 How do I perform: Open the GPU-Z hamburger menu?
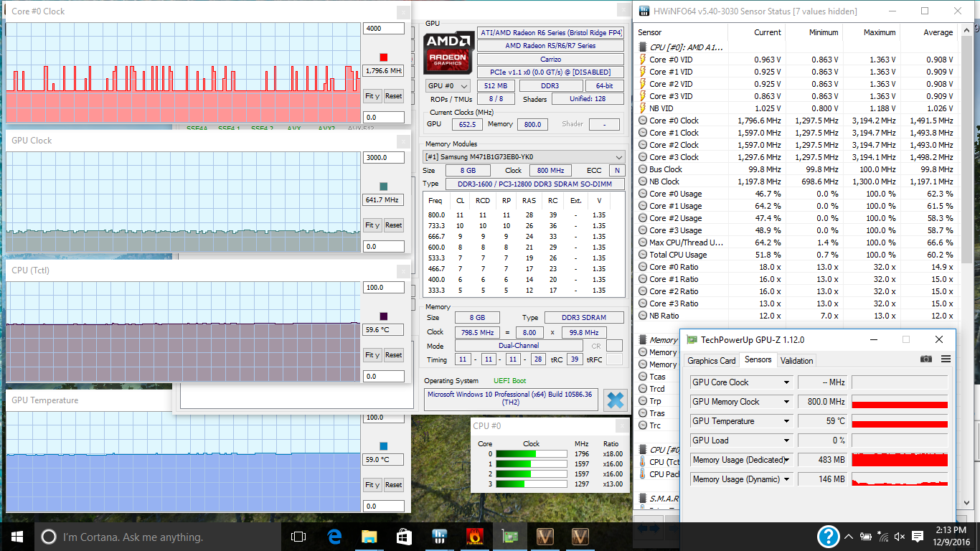[946, 359]
